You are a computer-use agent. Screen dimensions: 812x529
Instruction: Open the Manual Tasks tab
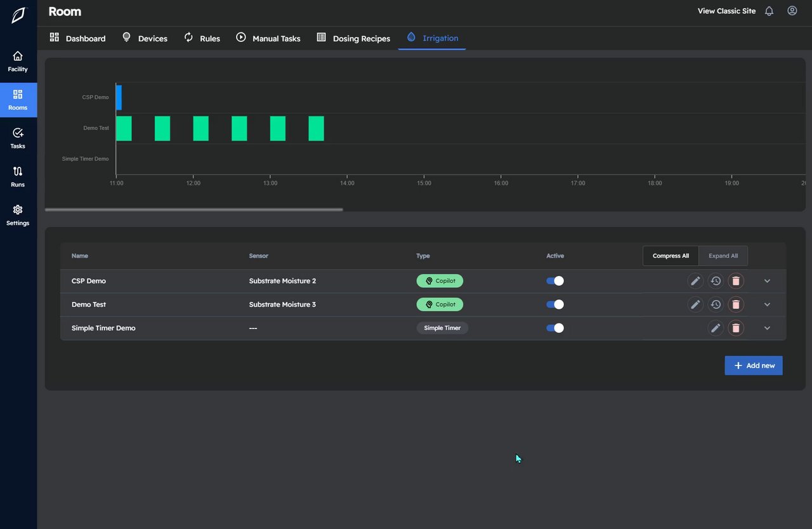tap(268, 38)
